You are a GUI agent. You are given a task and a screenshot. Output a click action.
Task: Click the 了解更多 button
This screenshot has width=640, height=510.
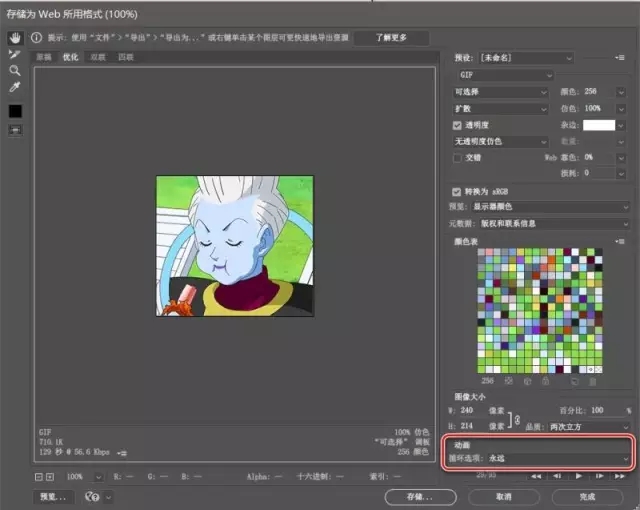click(x=391, y=38)
